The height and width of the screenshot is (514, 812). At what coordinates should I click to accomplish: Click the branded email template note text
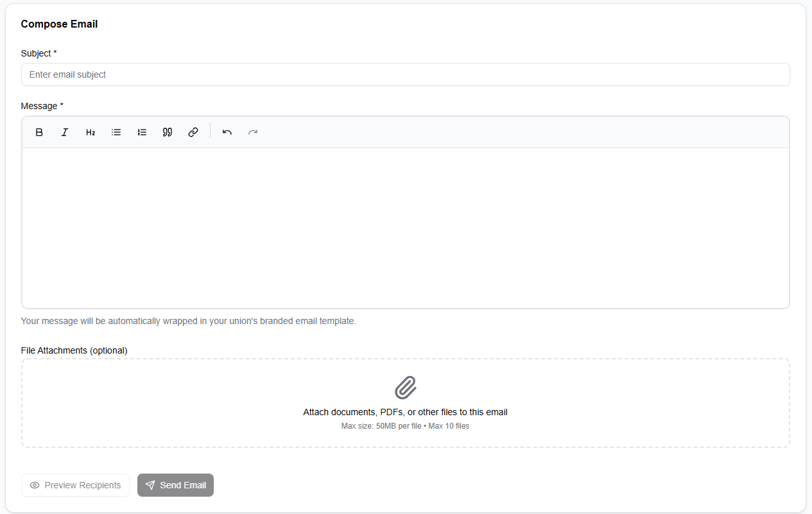click(189, 321)
